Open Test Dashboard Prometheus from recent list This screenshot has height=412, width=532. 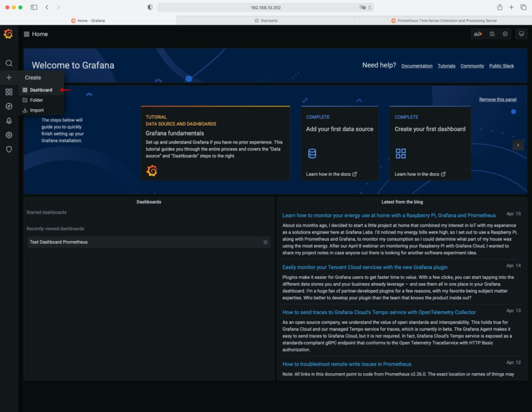(x=149, y=242)
